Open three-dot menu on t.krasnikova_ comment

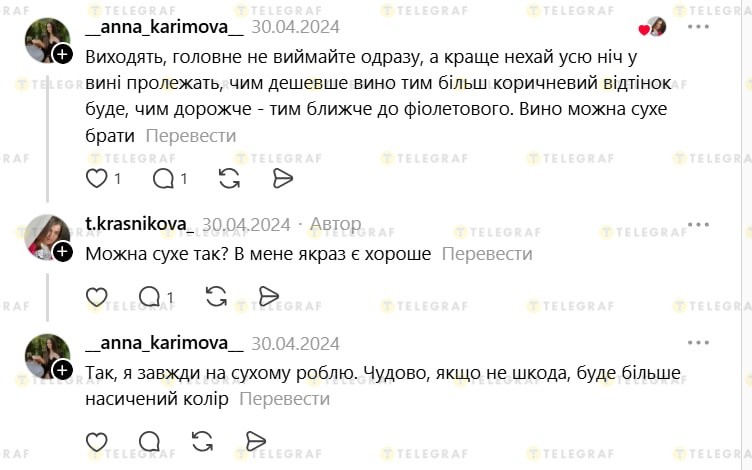697,225
